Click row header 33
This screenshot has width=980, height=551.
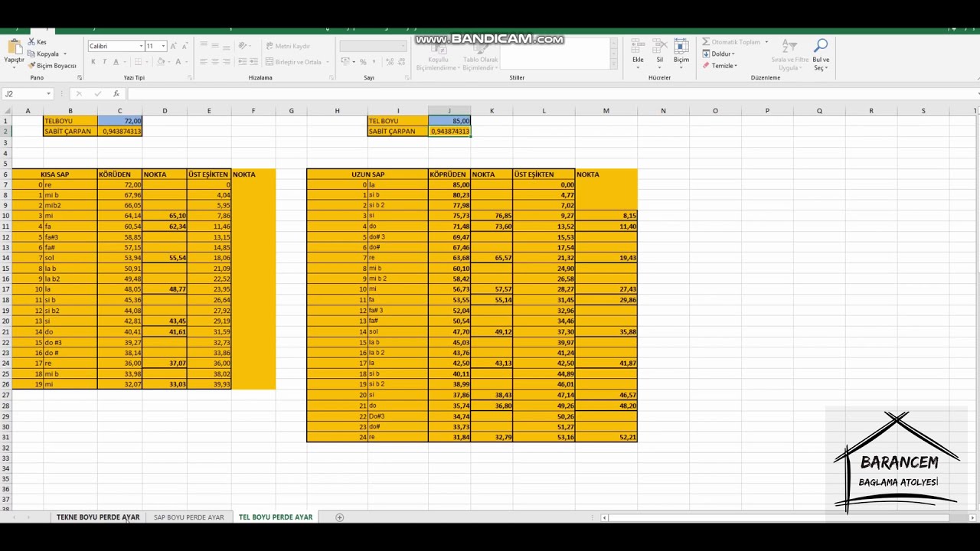5,458
